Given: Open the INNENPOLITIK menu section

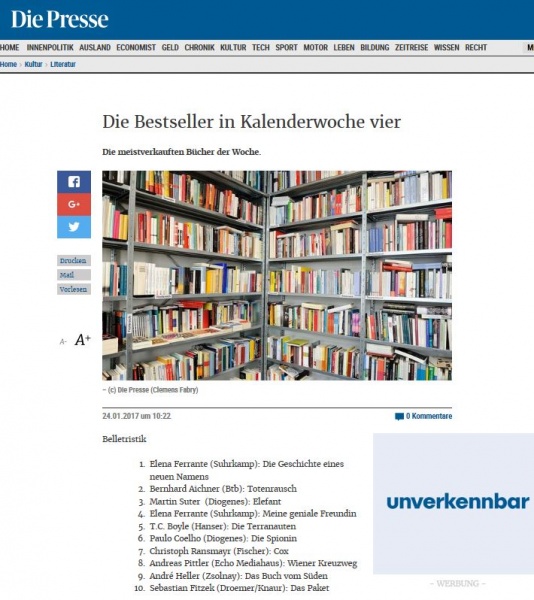Looking at the screenshot, I should 50,47.
